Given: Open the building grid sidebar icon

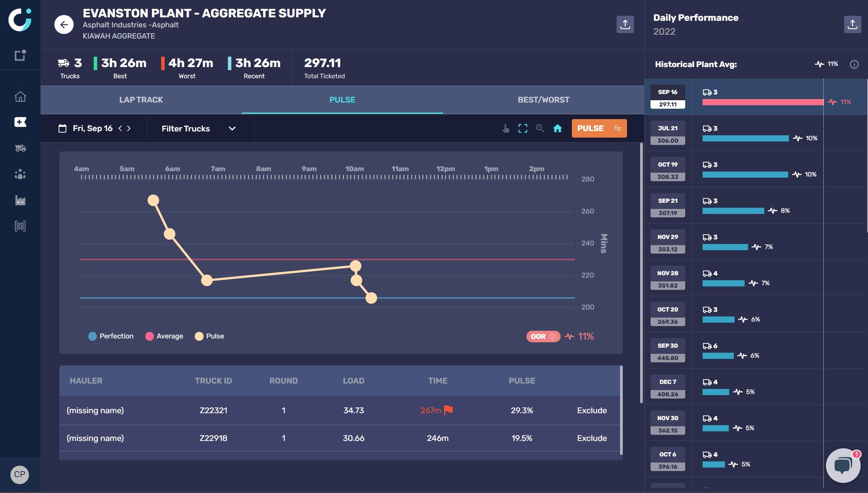Looking at the screenshot, I should click(20, 226).
